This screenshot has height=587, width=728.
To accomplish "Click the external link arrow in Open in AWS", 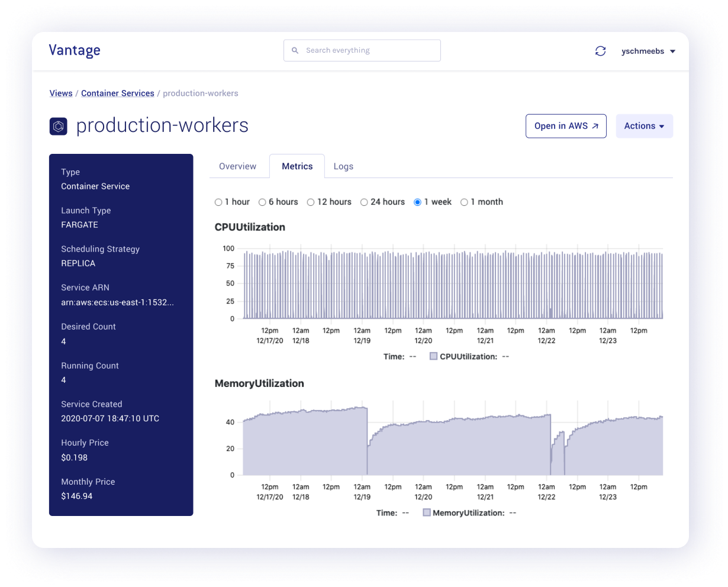I will click(596, 125).
